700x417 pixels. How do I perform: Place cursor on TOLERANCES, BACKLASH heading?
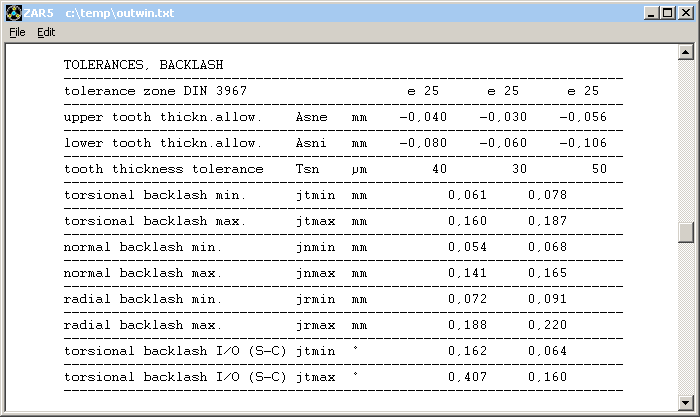pyautogui.click(x=144, y=65)
